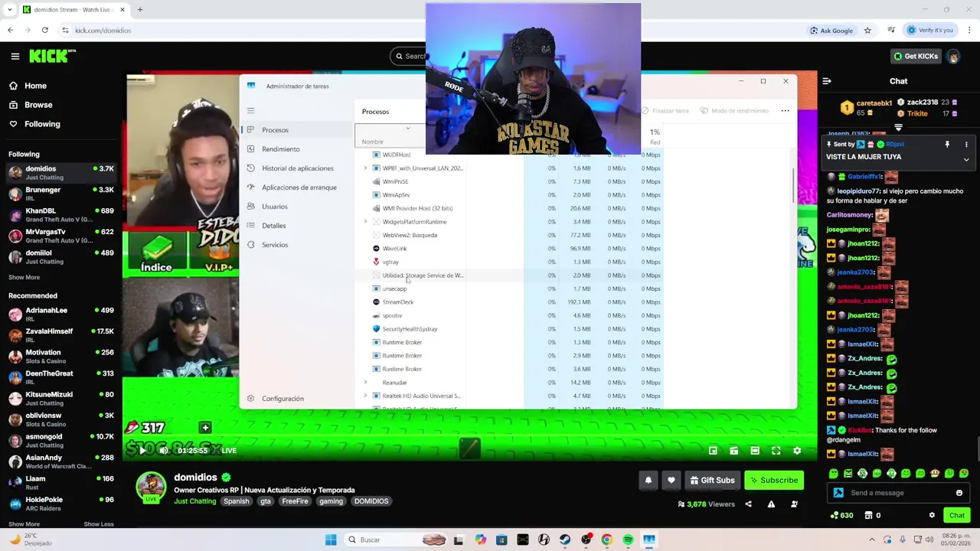Toggle picture-in-picture (mini player) mode
Screen dimensions: 980x551
pos(714,451)
